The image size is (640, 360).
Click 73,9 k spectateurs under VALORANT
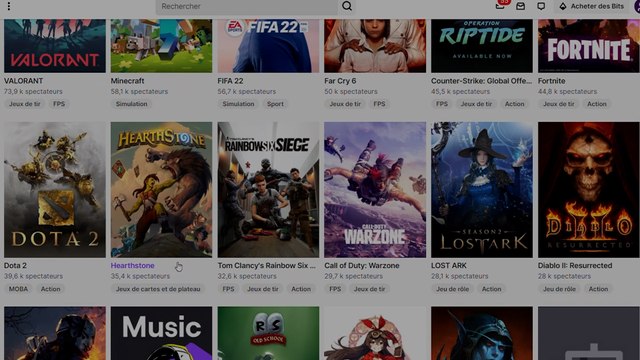pos(33,91)
